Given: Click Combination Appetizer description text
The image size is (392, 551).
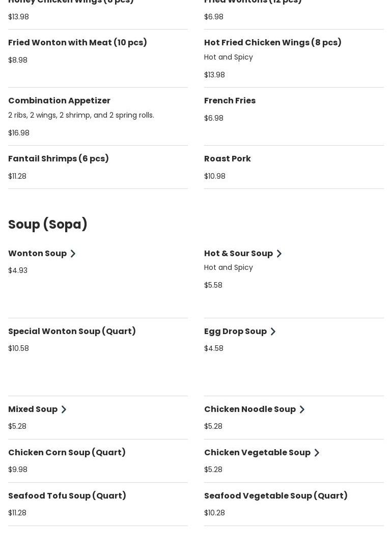Looking at the screenshot, I should click(81, 116).
